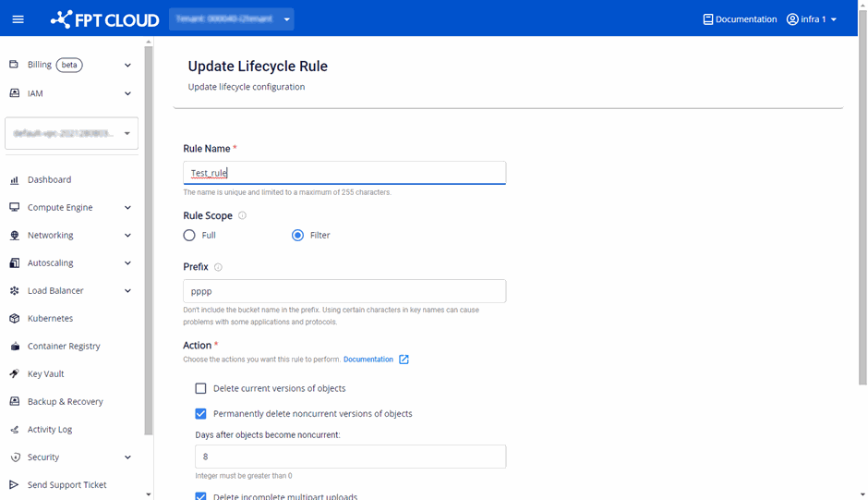Image resolution: width=868 pixels, height=500 pixels.
Task: Open the hamburger menu icon
Action: click(x=18, y=19)
